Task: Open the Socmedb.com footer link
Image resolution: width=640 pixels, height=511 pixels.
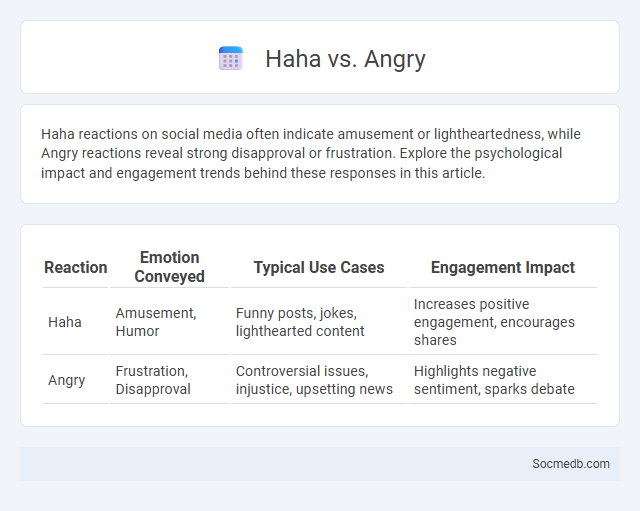Action: (571, 464)
